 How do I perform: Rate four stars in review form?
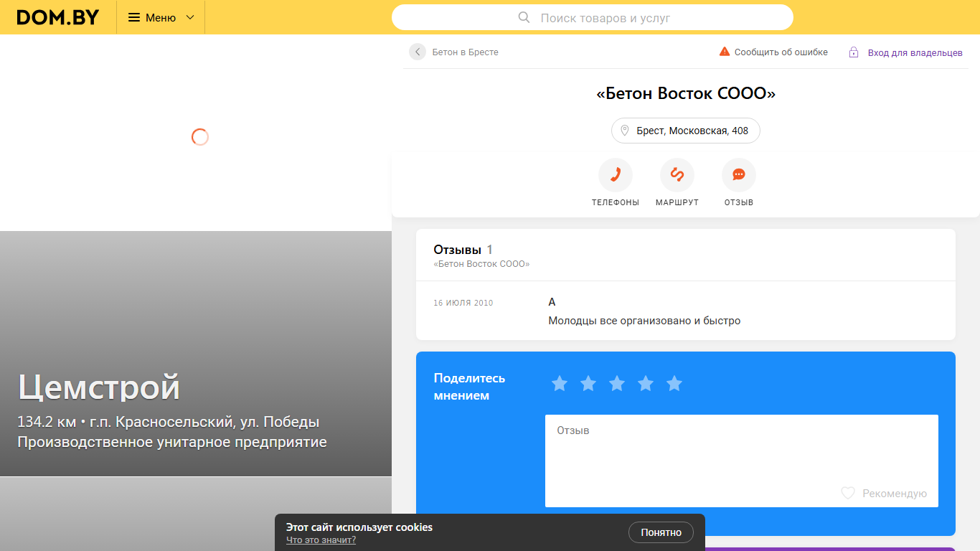tap(646, 384)
